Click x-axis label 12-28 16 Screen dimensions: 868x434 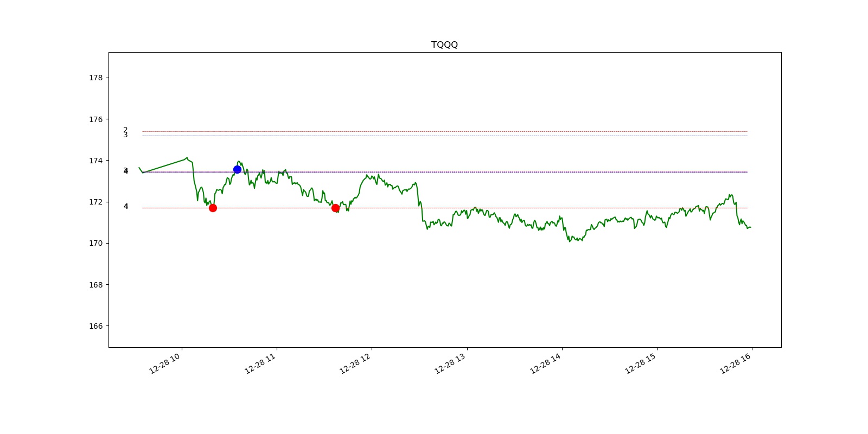click(736, 362)
